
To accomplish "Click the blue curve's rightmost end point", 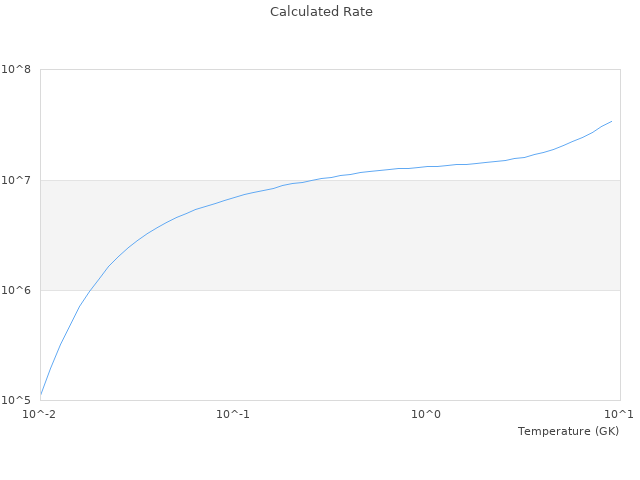I will point(611,121).
